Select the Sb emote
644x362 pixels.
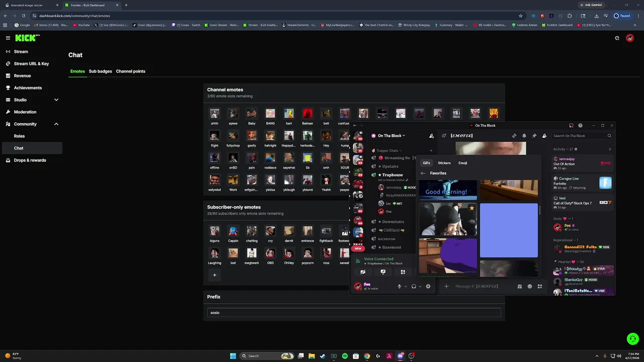(x=307, y=158)
